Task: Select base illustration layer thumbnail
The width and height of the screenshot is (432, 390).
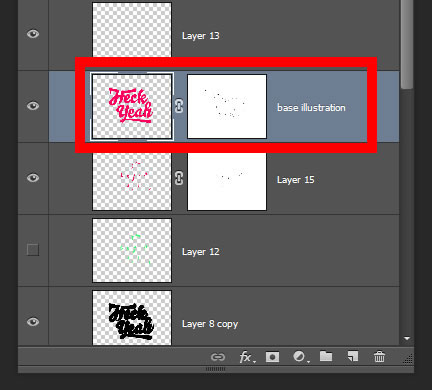Action: coord(132,106)
